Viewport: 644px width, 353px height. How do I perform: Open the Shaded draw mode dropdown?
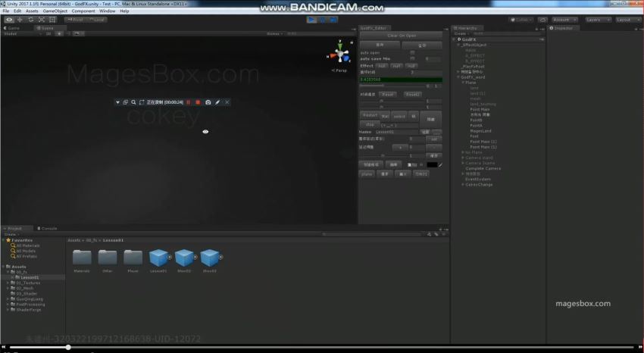23,33
